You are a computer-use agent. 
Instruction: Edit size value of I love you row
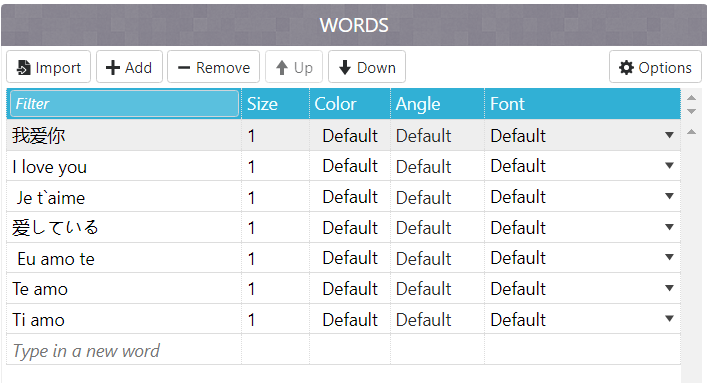(275, 166)
